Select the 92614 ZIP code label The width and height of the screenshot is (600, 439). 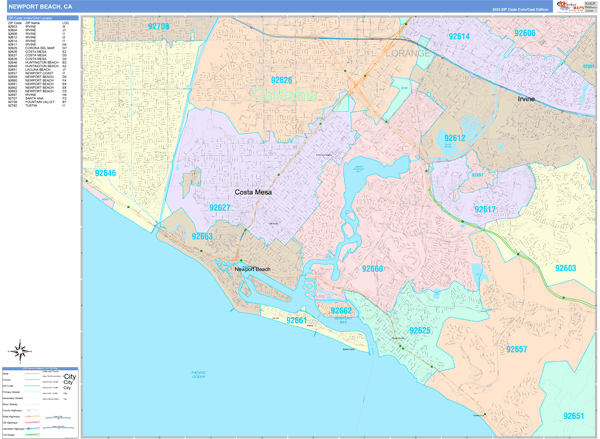coord(459,36)
